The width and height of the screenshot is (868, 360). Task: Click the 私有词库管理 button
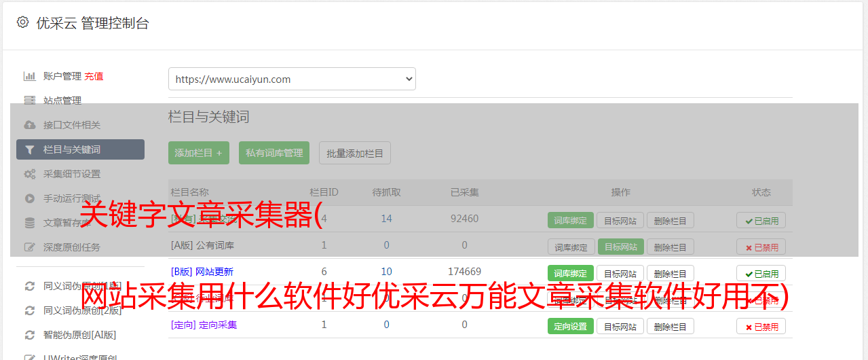tap(274, 153)
